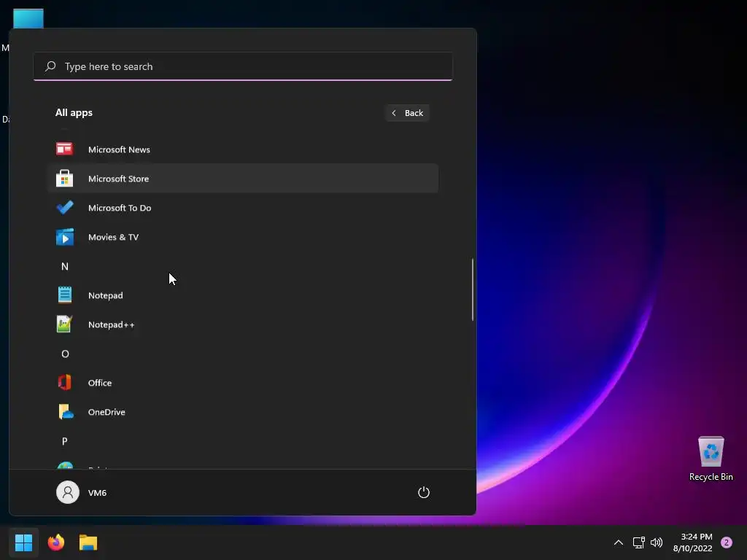Open Office app icon
Viewport: 747px width, 560px height.
click(64, 382)
